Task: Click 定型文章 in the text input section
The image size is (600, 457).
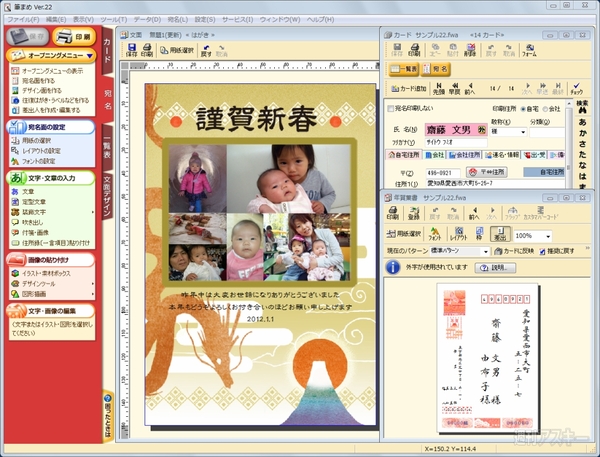Action: tap(34, 202)
